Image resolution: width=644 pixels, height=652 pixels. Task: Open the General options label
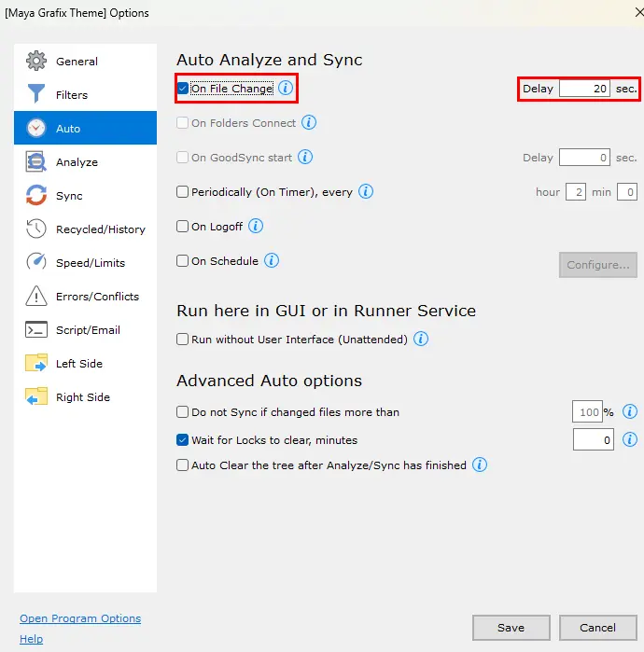click(x=77, y=62)
